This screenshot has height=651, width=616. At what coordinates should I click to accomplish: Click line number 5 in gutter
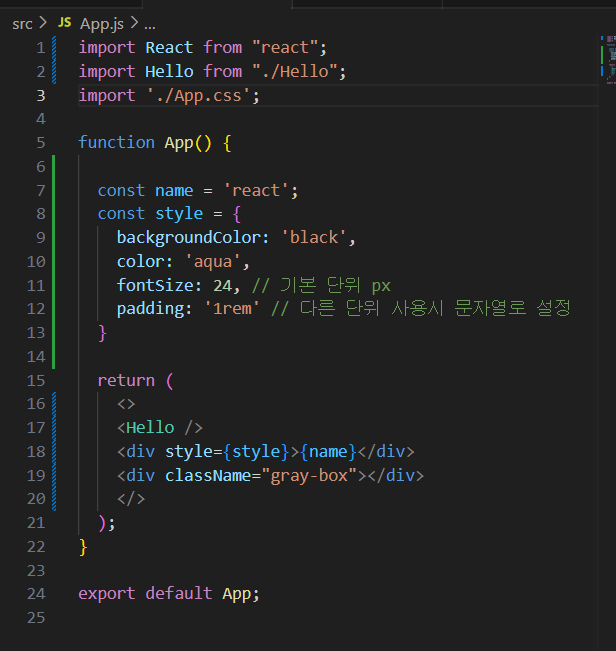41,143
